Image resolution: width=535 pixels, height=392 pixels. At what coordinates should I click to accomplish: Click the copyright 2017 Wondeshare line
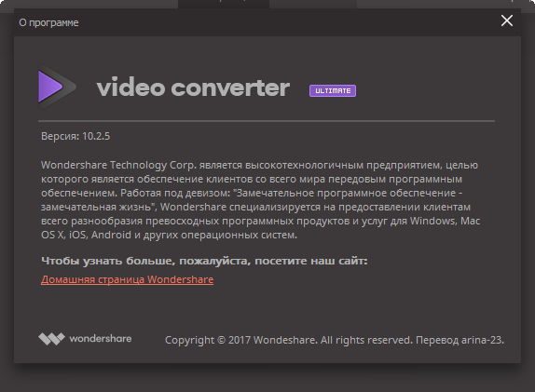tap(335, 340)
